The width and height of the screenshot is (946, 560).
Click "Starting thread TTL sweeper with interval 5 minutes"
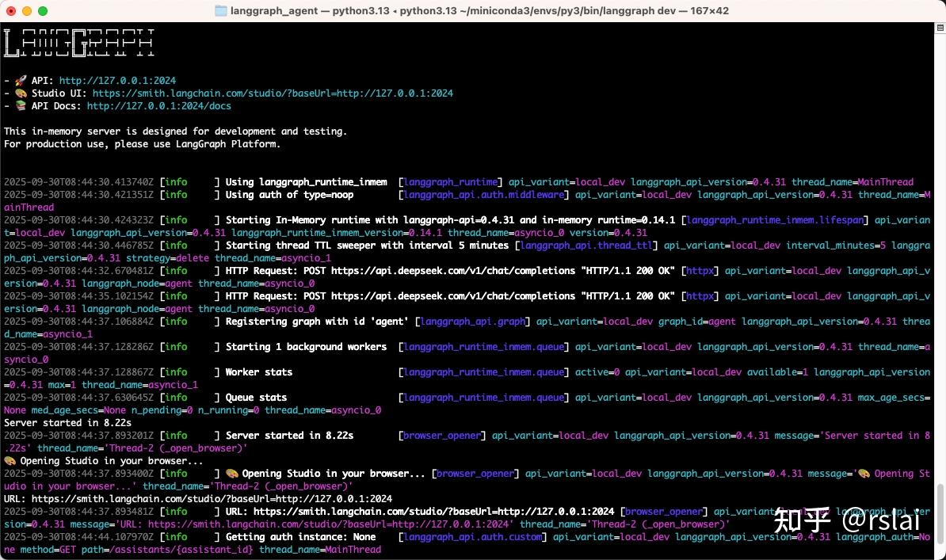pyautogui.click(x=368, y=245)
